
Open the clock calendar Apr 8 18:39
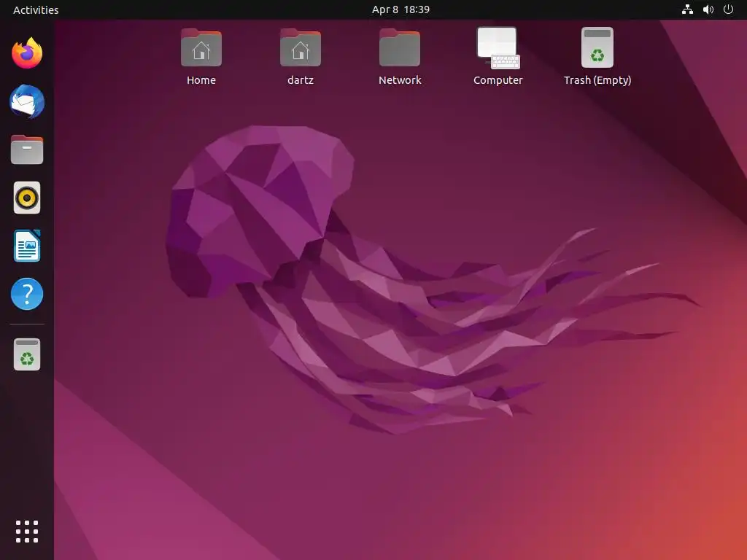click(x=400, y=9)
